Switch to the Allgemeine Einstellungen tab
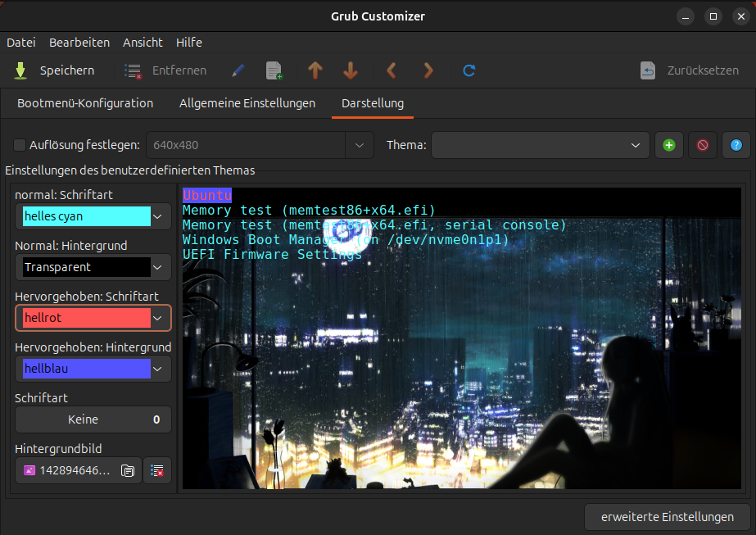The width and height of the screenshot is (756, 535). (247, 103)
